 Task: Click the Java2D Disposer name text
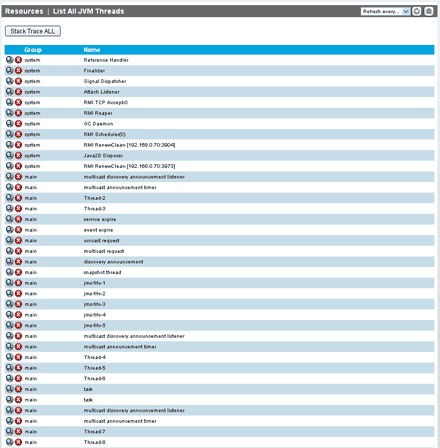pyautogui.click(x=103, y=156)
